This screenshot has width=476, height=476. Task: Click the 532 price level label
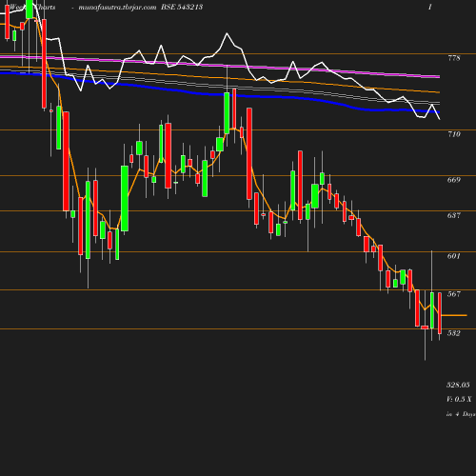tap(454, 333)
